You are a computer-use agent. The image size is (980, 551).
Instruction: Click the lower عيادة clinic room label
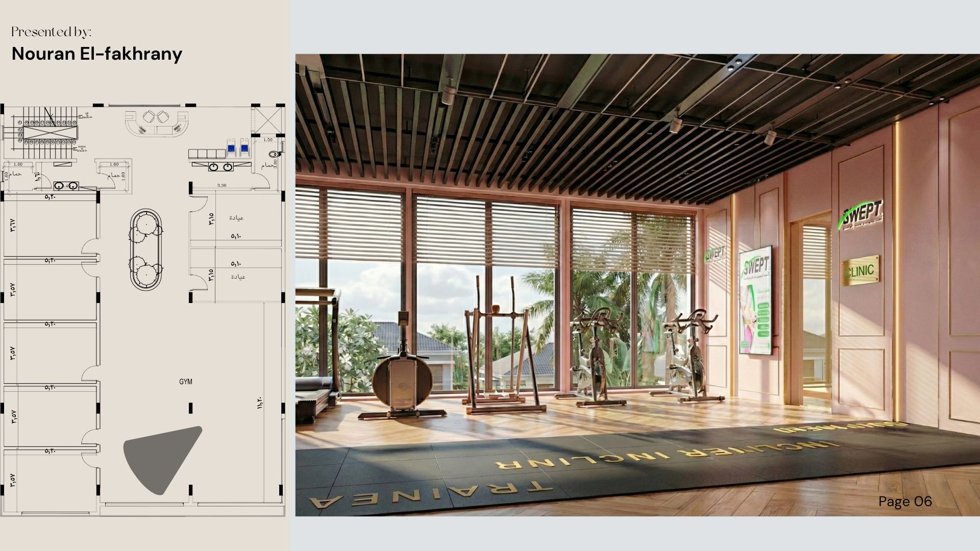[238, 277]
